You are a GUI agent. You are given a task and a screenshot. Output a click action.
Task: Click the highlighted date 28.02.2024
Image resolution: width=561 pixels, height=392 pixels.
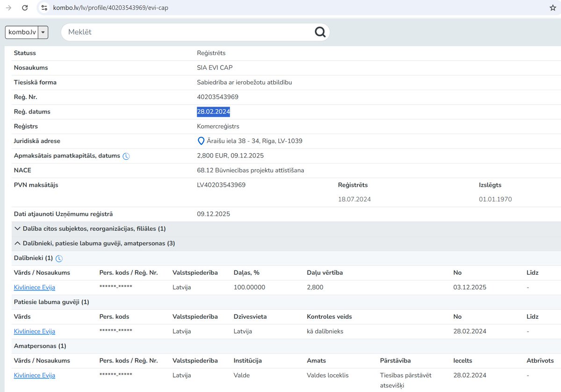click(213, 112)
